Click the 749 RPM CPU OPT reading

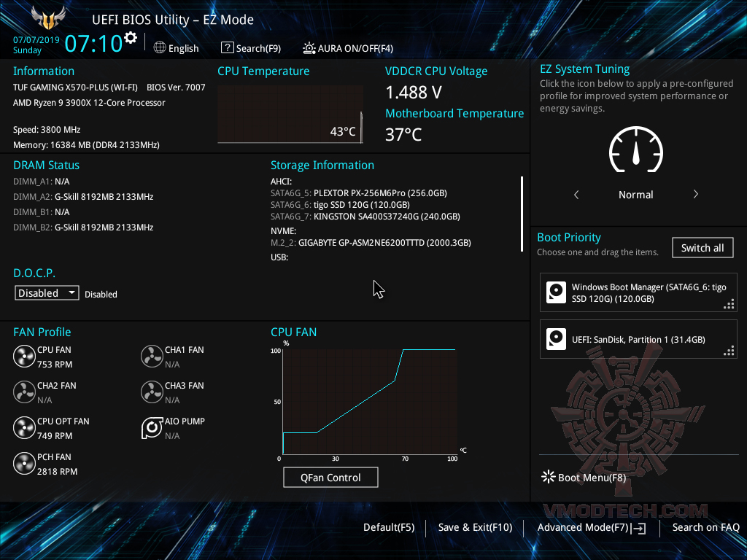pyautogui.click(x=55, y=436)
